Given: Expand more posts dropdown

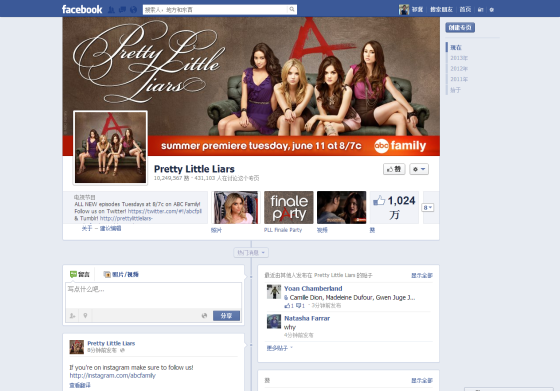Looking at the screenshot, I should coord(279,348).
